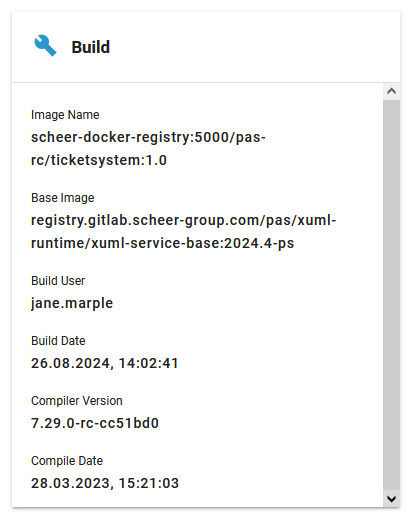The width and height of the screenshot is (411, 518).
Task: Click the Build panel heading
Action: [91, 47]
